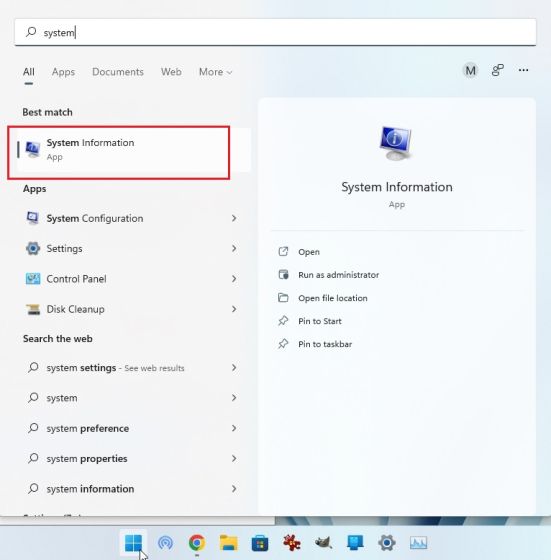The image size is (551, 560).
Task: Expand the Control Panel result chevron
Action: 234,279
